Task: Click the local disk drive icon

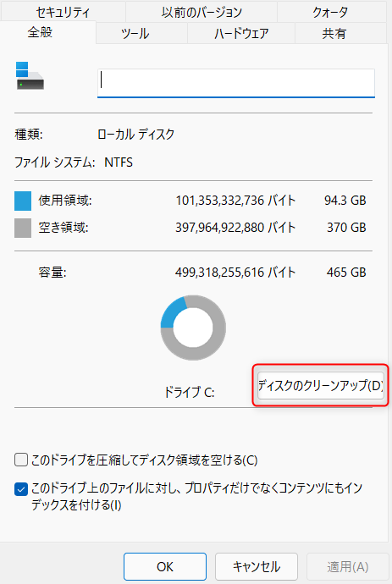Action: click(30, 75)
